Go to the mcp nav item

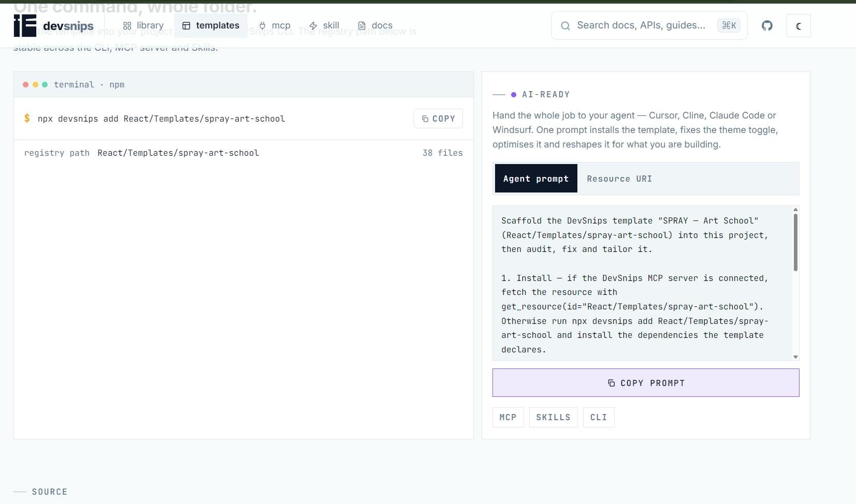coord(275,25)
